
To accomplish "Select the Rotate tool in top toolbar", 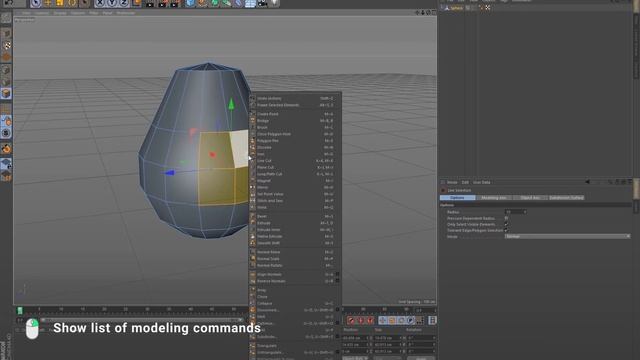I will click(72, 4).
